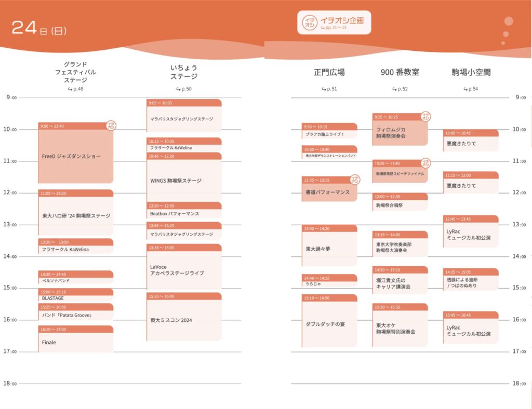The height and width of the screenshot is (409, 532).
Task: Open the 12:55 マラバリスタジャグリングステージ event
Action: (184, 231)
